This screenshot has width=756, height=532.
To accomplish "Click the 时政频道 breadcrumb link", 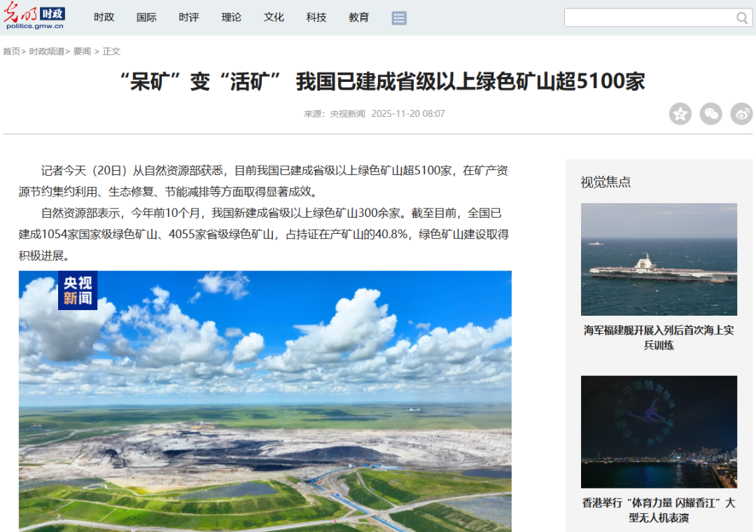I will click(x=46, y=51).
